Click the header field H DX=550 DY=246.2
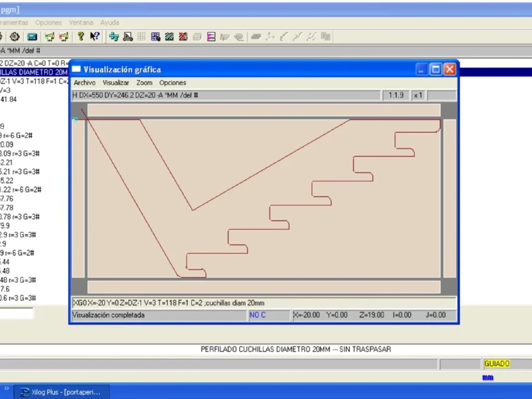 (225, 96)
